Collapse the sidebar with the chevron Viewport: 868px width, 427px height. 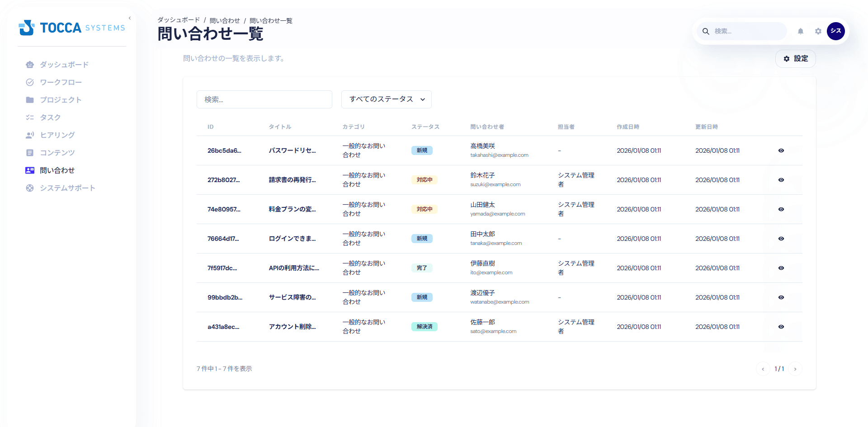click(x=130, y=18)
